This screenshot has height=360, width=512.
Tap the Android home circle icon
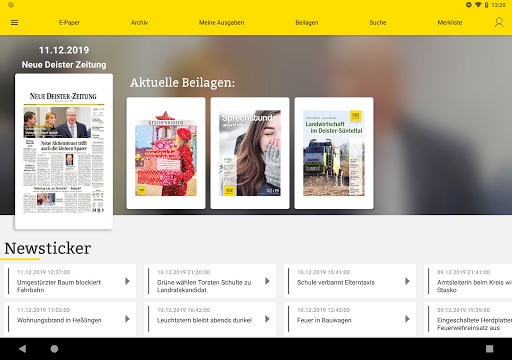(54, 349)
